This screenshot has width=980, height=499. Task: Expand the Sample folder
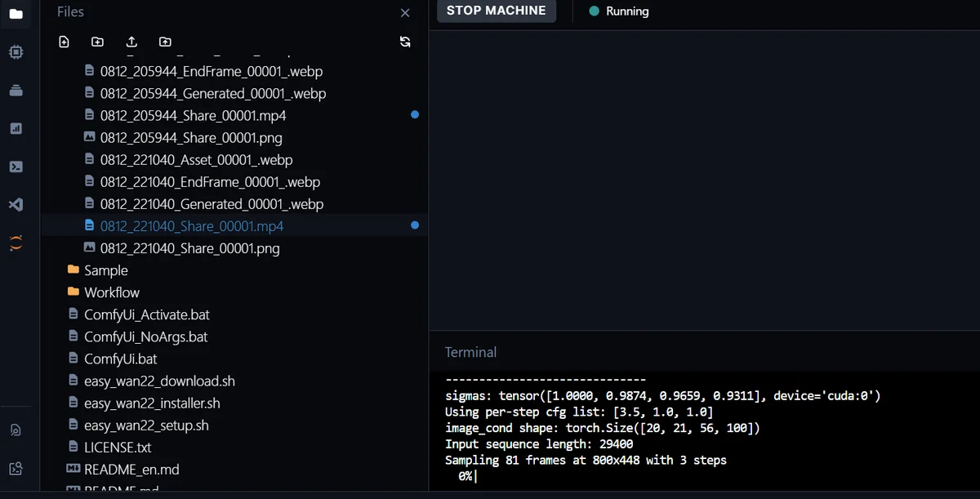click(106, 270)
